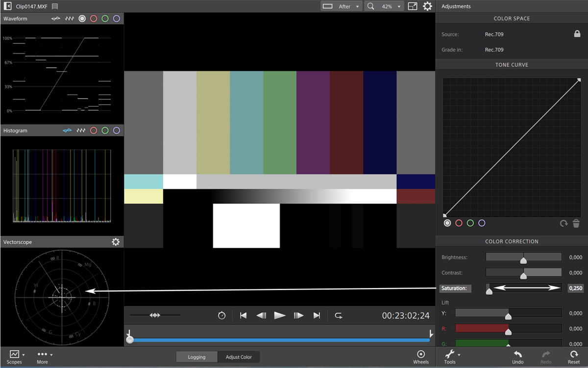Open the color Wheels view

(421, 357)
